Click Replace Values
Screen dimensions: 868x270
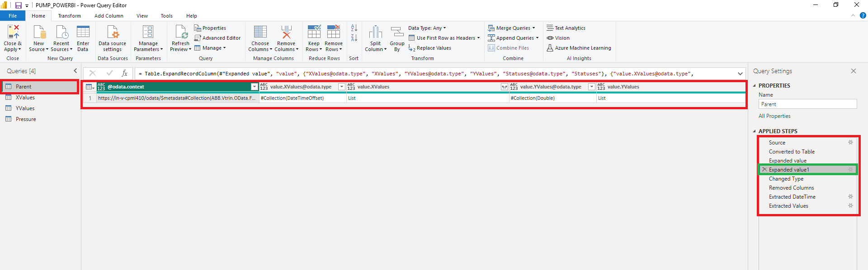coord(429,48)
